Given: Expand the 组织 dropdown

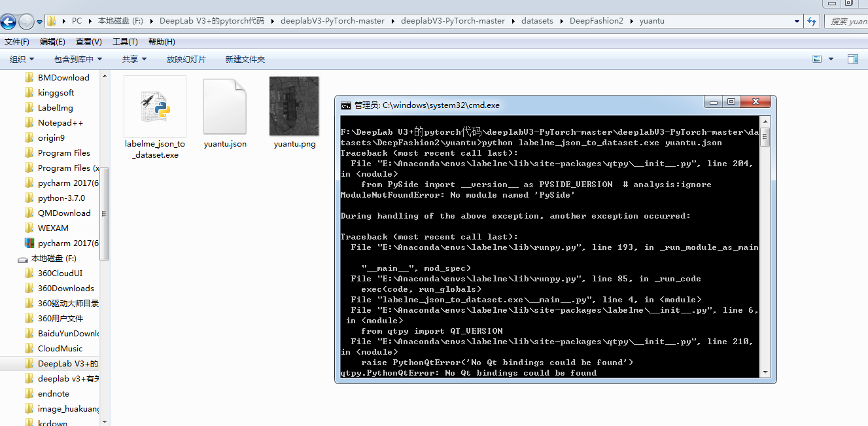Looking at the screenshot, I should point(22,59).
